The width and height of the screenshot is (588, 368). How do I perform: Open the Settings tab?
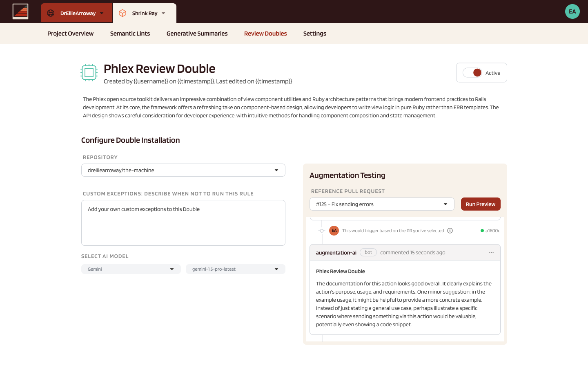pos(315,34)
